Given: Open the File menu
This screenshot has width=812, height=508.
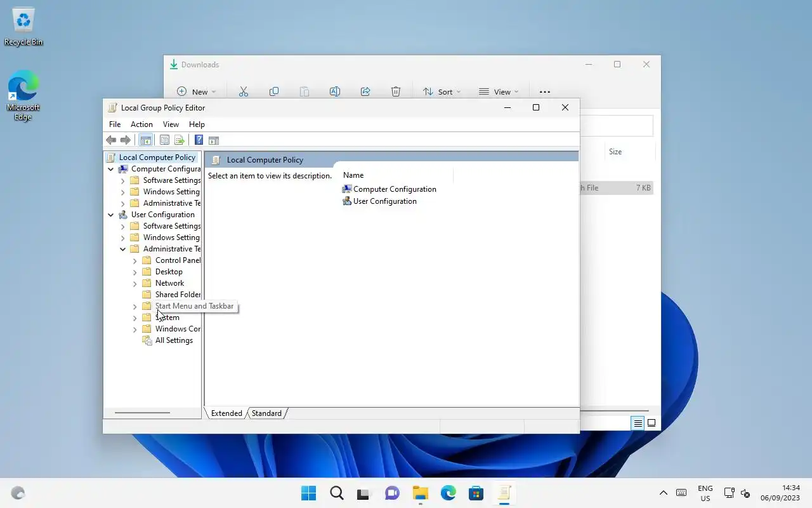Looking at the screenshot, I should pos(115,124).
